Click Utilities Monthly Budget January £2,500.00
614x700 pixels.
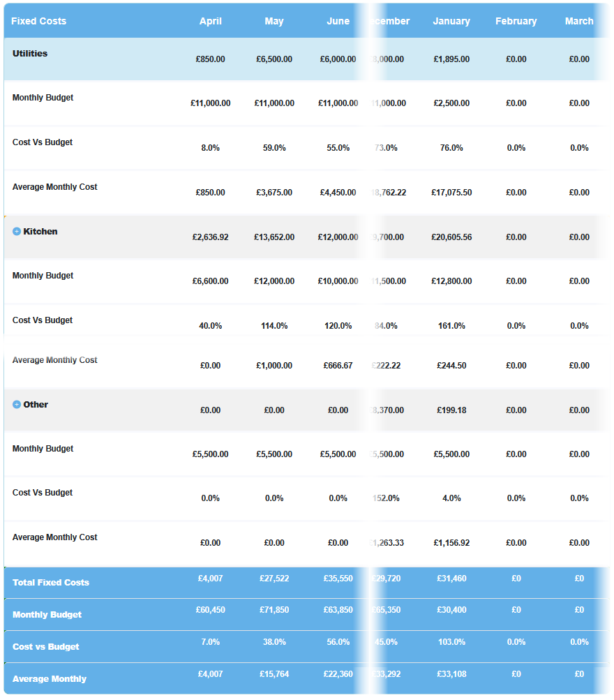coord(451,103)
